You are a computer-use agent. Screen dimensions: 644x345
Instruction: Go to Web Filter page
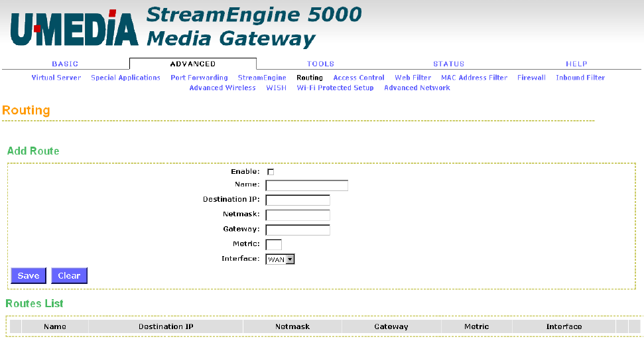coord(413,77)
